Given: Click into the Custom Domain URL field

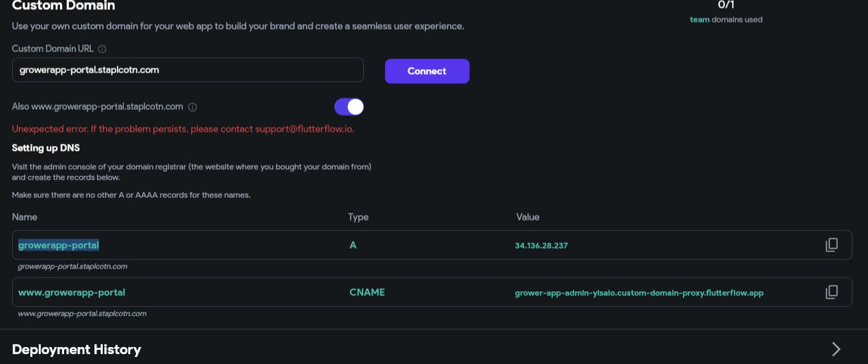Looking at the screenshot, I should pyautogui.click(x=187, y=70).
